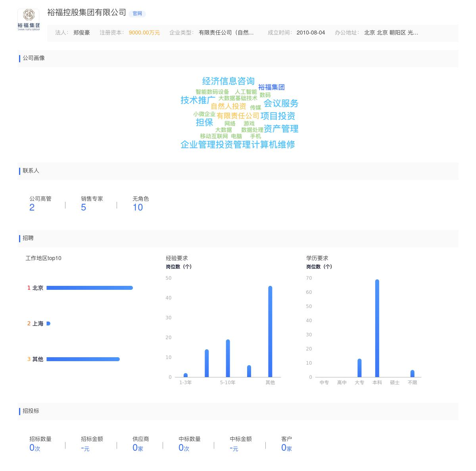Click the 其他 bar in 经验要求 chart
The image size is (476, 471).
point(270,331)
